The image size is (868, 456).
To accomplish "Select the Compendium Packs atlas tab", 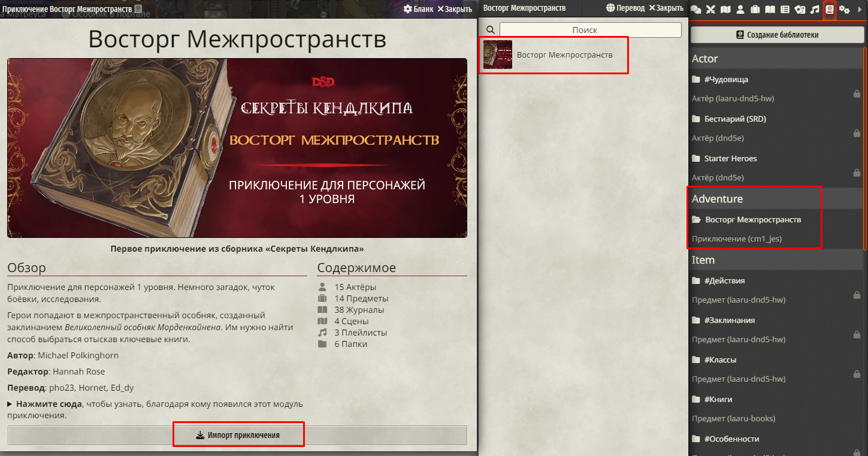I will (x=830, y=10).
